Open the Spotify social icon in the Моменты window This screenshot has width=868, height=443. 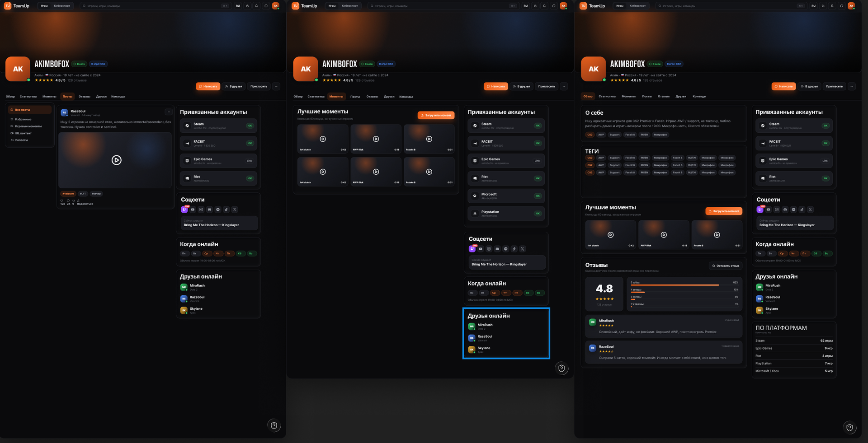click(x=506, y=249)
